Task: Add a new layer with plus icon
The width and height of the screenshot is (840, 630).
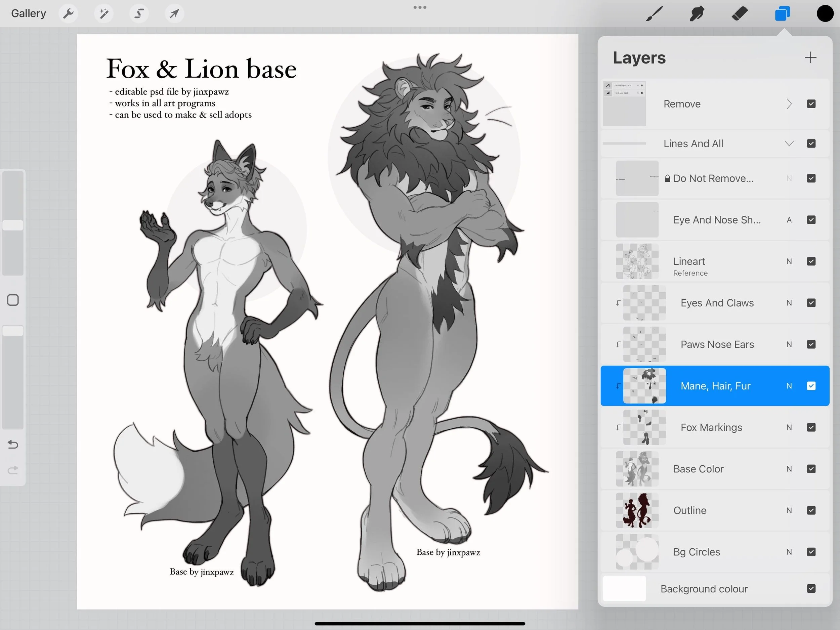Action: coord(810,58)
